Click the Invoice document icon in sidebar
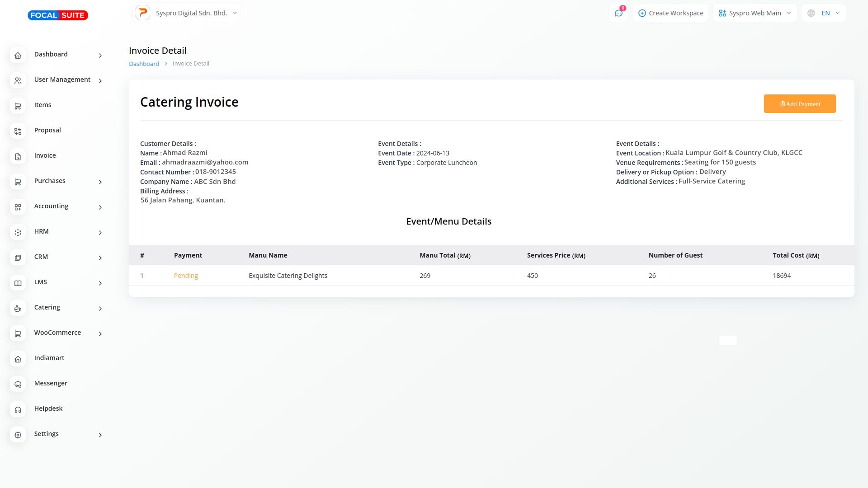 (x=18, y=157)
